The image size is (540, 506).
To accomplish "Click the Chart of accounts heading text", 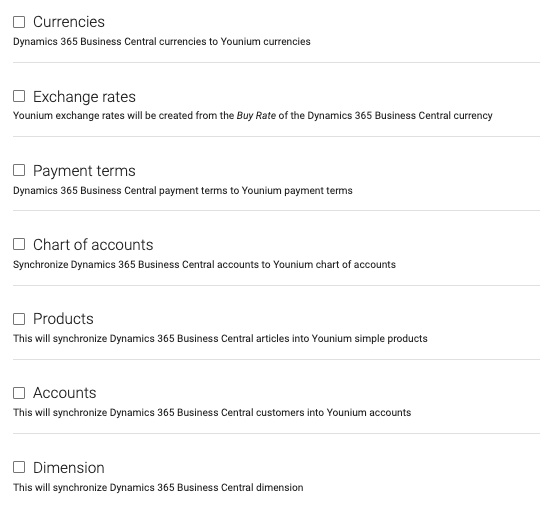I will 93,245.
